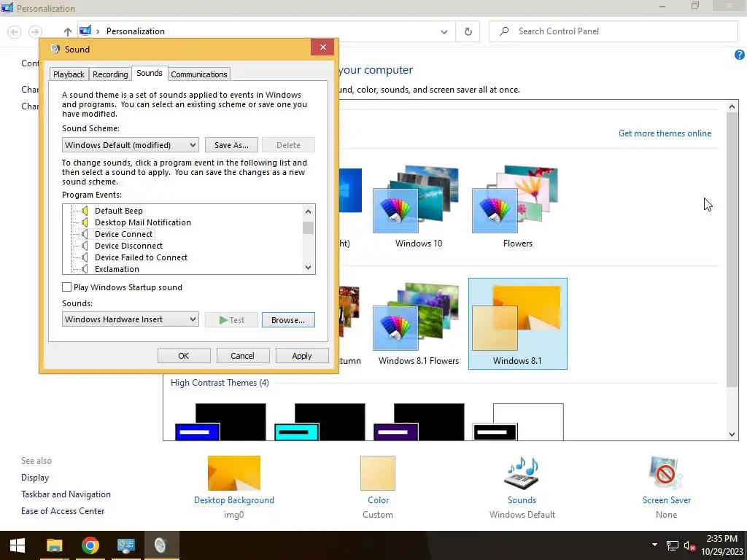
Task: Click Exclamation speaker icon
Action: coord(85,269)
